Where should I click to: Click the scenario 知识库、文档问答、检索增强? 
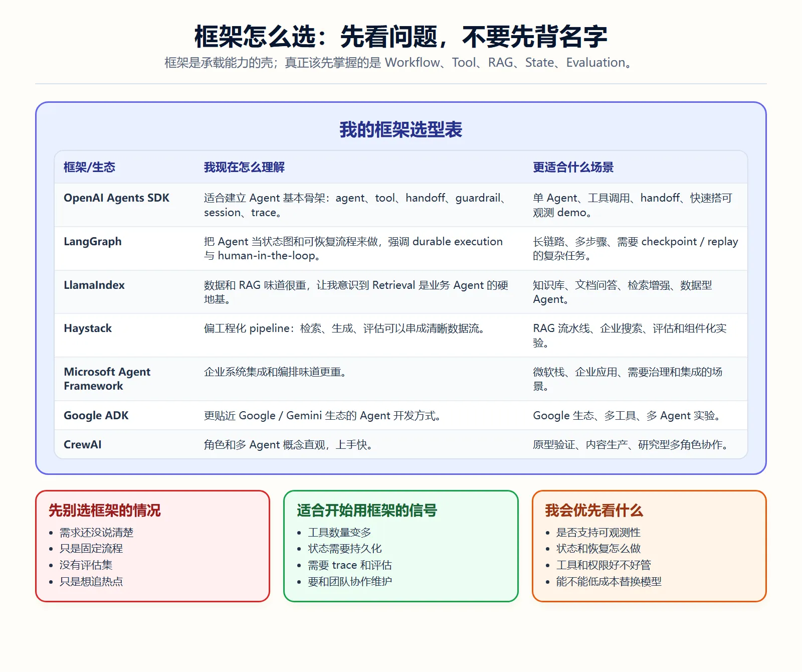point(623,292)
